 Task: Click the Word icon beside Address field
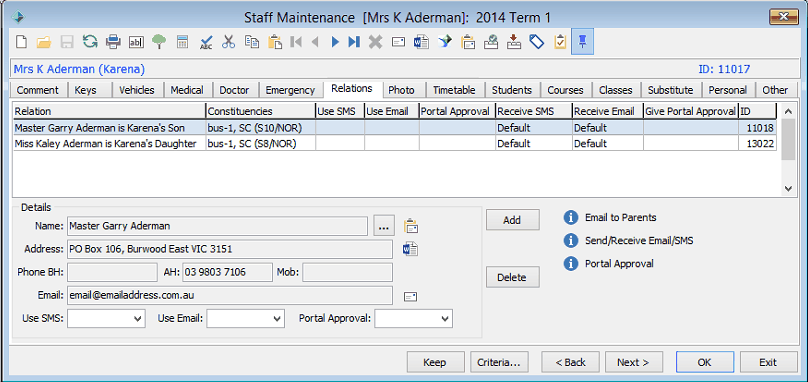point(410,249)
